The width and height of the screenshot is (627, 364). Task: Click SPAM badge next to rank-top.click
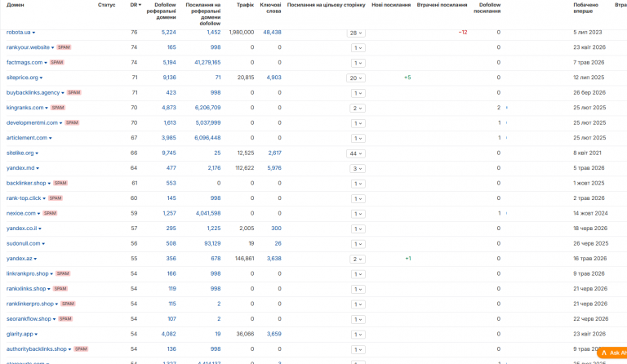pyautogui.click(x=56, y=198)
